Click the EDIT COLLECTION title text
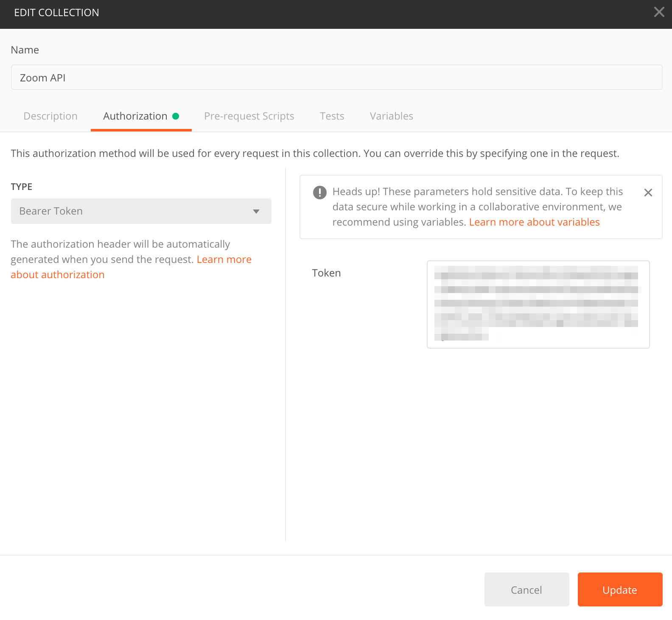This screenshot has width=672, height=620. (56, 13)
